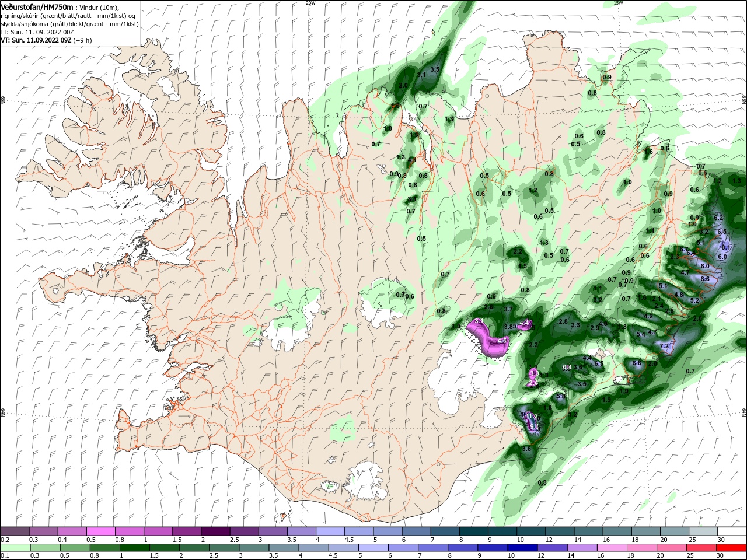The image size is (747, 560).
Task: Click the pale green 0.1–0.3 rain swatch
Action: 15,548
